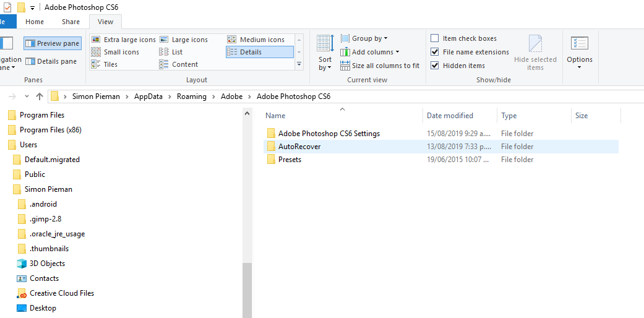Screen dimensions: 644x318
Task: Click the address bar folder icon
Action: tap(54, 97)
